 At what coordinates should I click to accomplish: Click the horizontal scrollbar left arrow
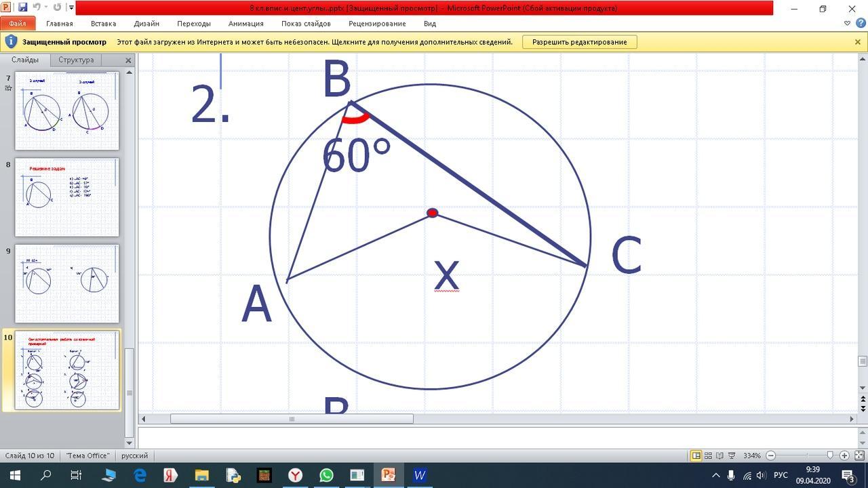coord(144,419)
